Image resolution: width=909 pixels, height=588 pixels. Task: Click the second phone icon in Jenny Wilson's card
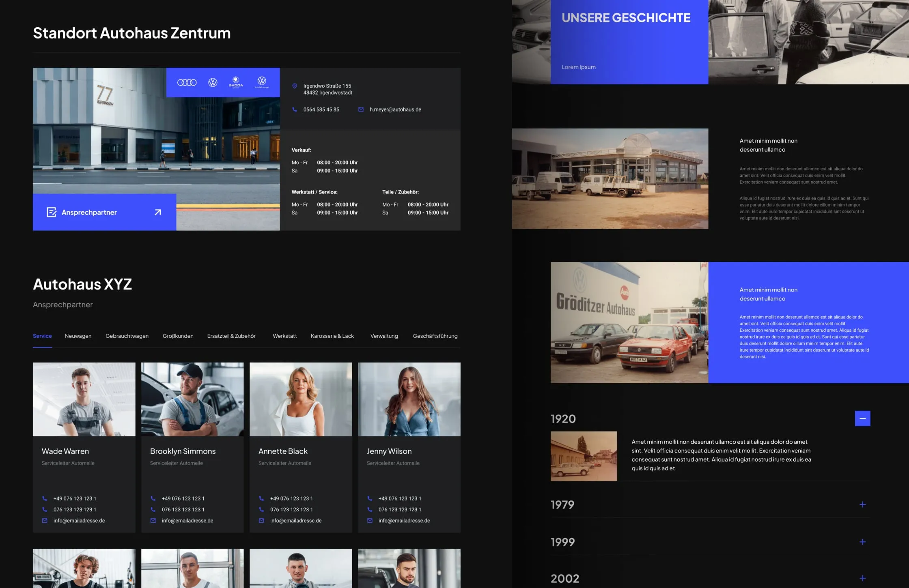pyautogui.click(x=370, y=509)
